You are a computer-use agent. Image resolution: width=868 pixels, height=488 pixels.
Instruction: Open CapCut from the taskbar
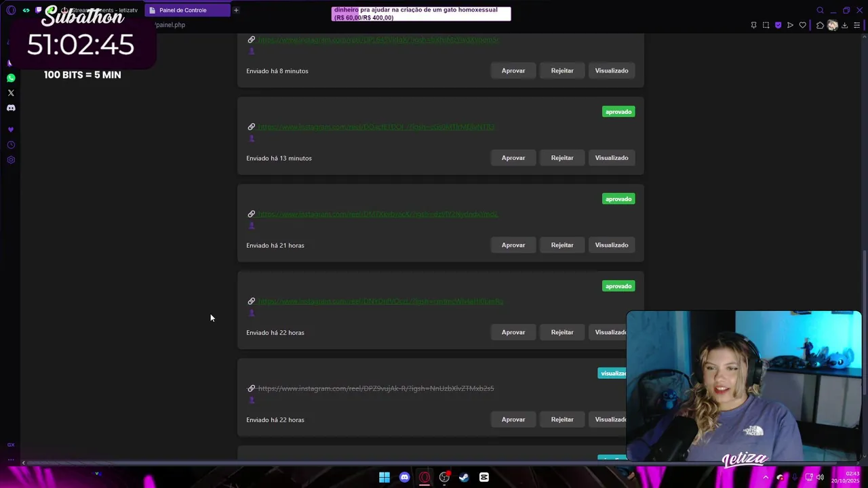(x=484, y=477)
